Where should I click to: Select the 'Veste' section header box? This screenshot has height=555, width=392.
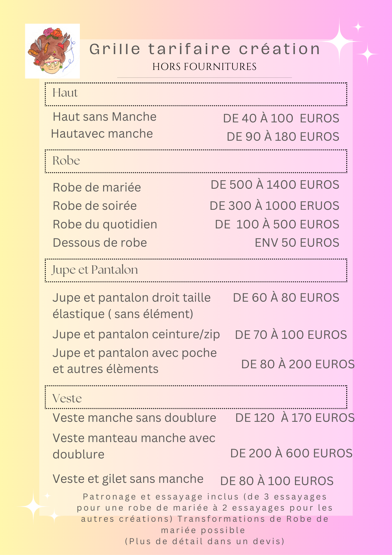point(196,397)
